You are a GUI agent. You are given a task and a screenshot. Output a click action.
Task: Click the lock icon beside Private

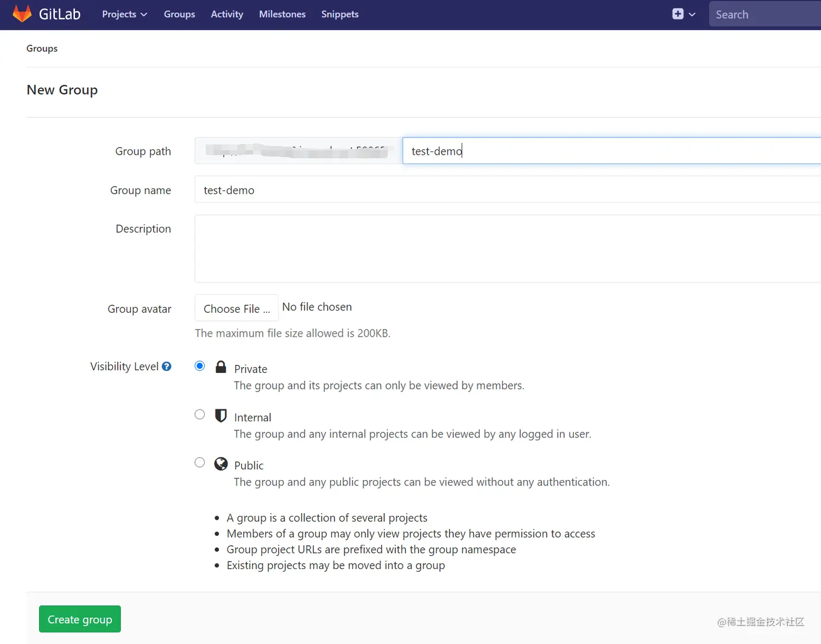[x=220, y=367]
